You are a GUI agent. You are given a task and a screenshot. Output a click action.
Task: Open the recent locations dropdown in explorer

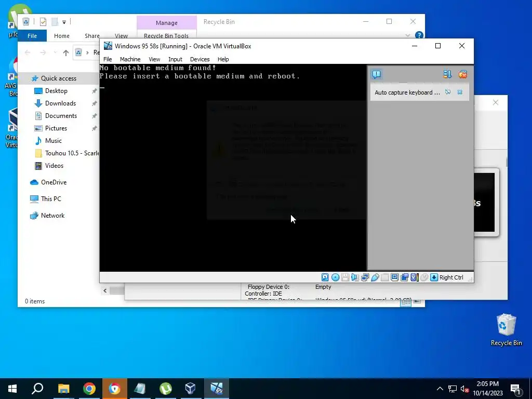[x=55, y=52]
